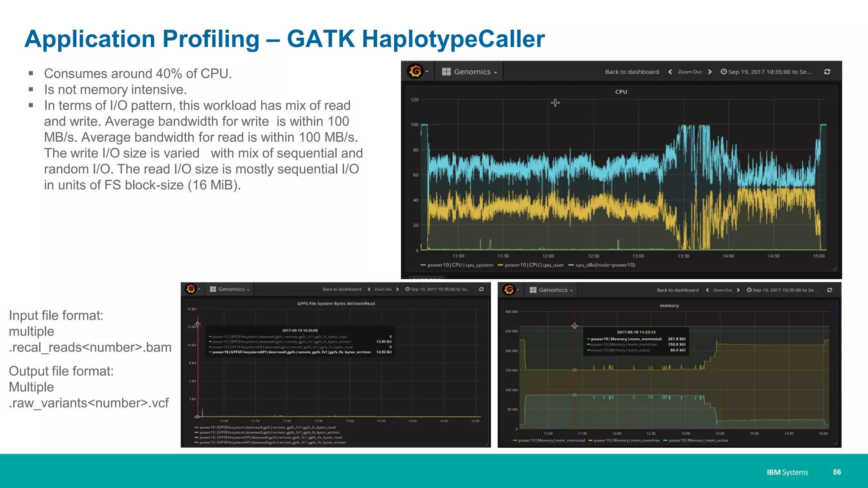Screen dimensions: 868x488
Task: Shift time range forward in GPFS panel
Action: tap(397, 289)
